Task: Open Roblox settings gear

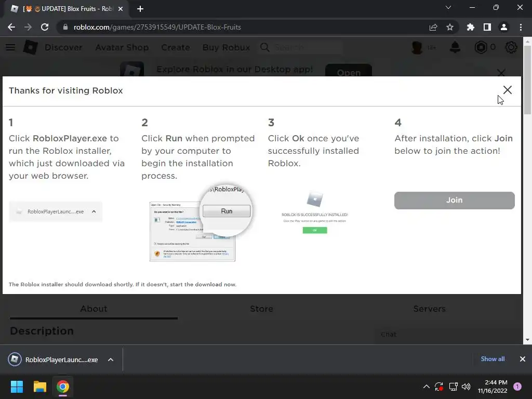Action: [511, 47]
